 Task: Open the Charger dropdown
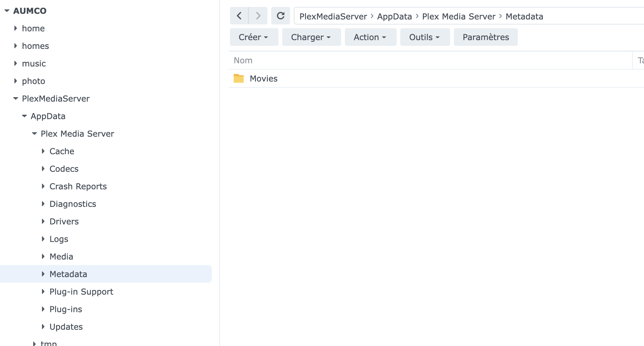click(311, 37)
